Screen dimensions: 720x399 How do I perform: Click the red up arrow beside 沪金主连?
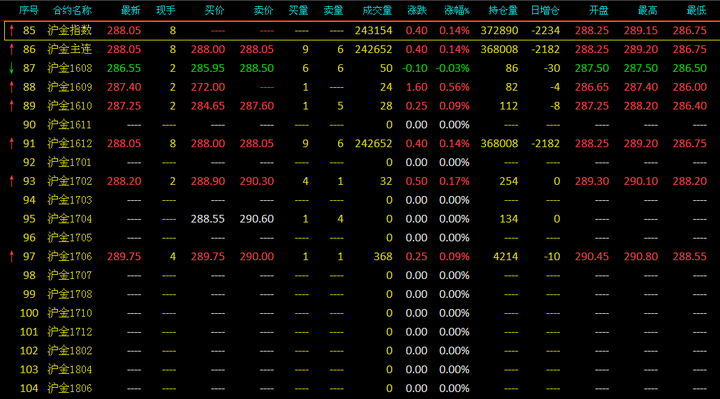(x=12, y=49)
